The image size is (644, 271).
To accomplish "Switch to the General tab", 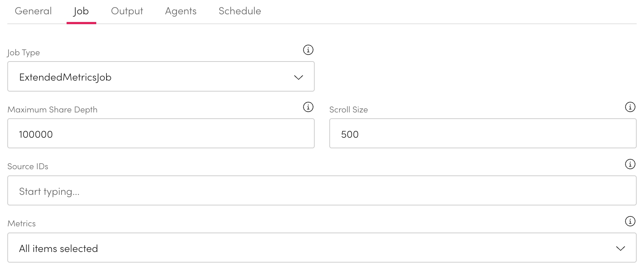I will [33, 11].
